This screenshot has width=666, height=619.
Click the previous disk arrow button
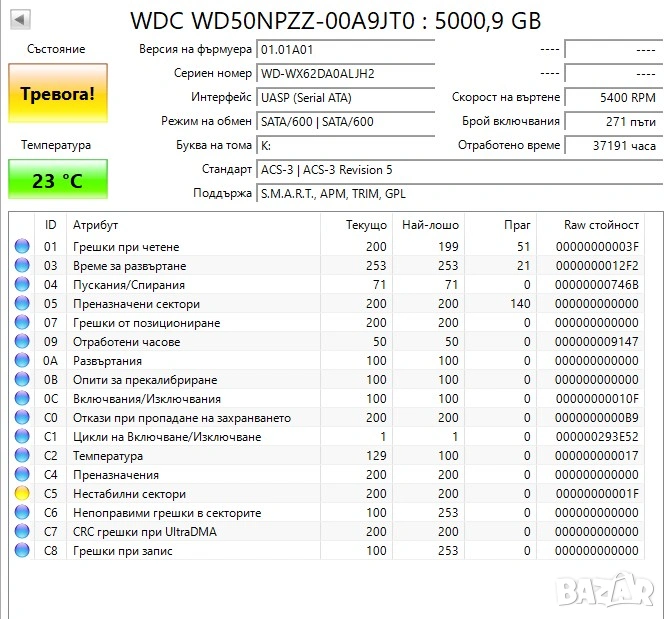pos(20,19)
